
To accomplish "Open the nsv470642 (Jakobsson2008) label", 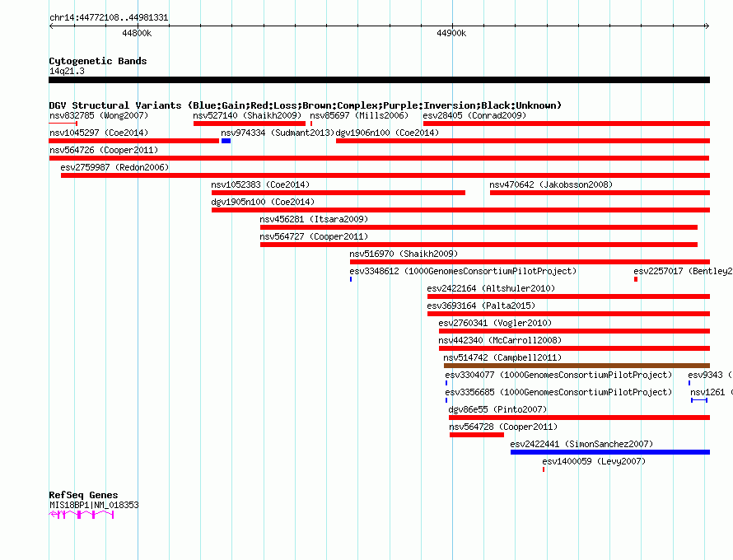I will point(551,184).
